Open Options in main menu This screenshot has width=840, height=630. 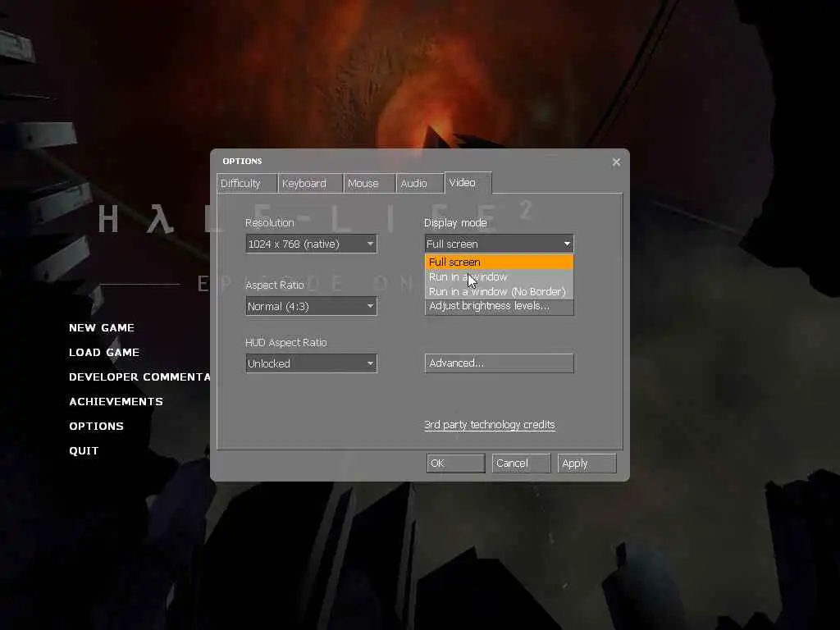[97, 427]
